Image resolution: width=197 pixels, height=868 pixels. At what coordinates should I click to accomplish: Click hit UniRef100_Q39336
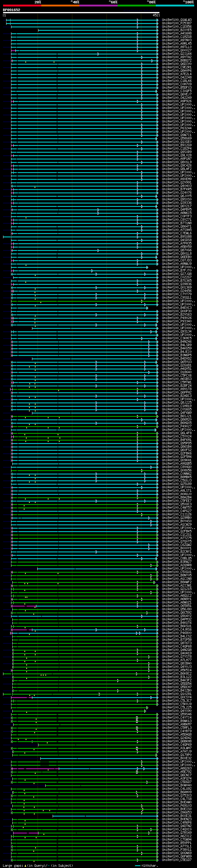pyautogui.click(x=177, y=203)
